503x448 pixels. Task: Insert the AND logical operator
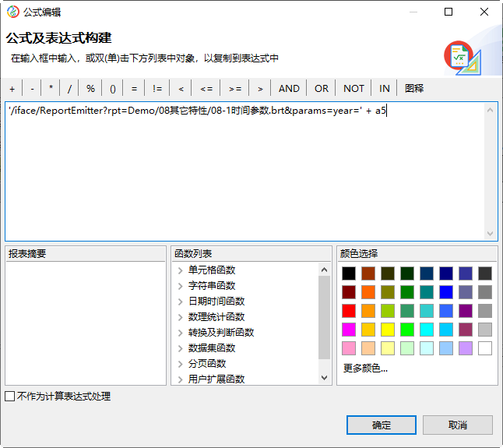pyautogui.click(x=289, y=89)
